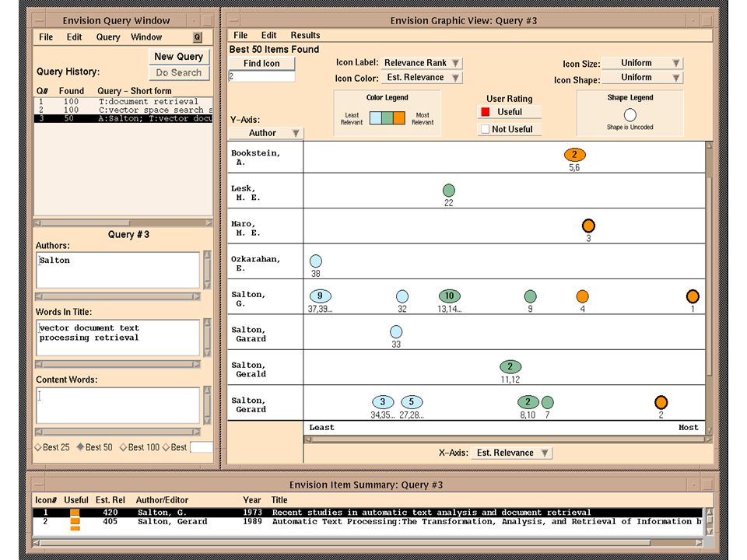Open the Icon Color dropdown
Viewport: 747px width, 560px height.
(422, 78)
